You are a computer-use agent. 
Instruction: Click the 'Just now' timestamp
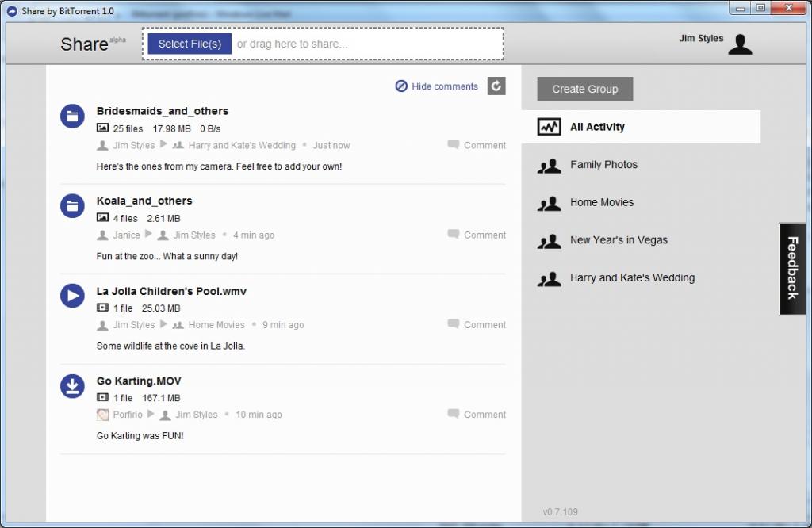click(331, 145)
